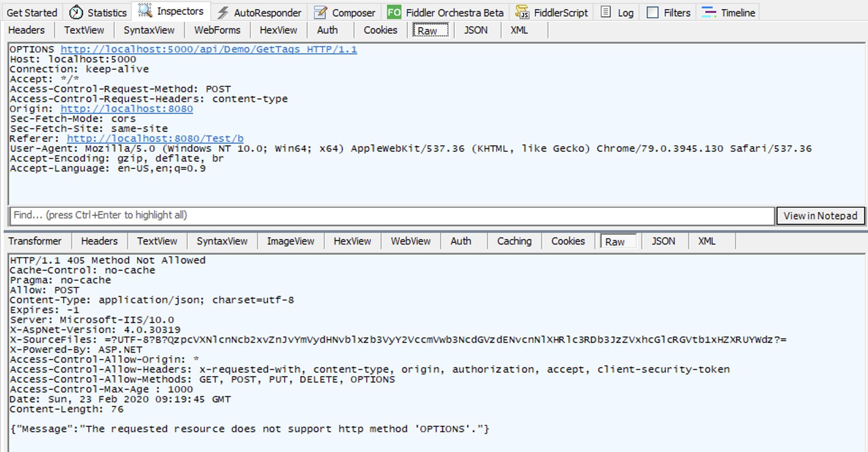Click the Allow: POST response header
This screenshot has width=868, height=452.
click(45, 290)
